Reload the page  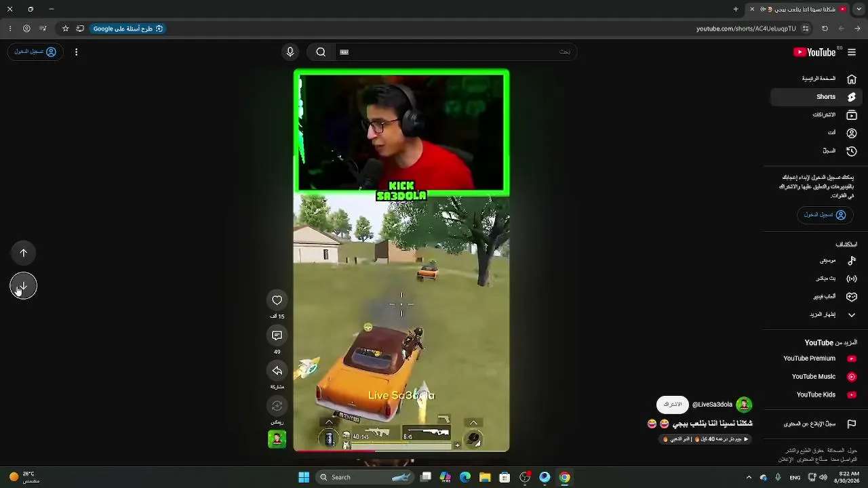click(825, 28)
